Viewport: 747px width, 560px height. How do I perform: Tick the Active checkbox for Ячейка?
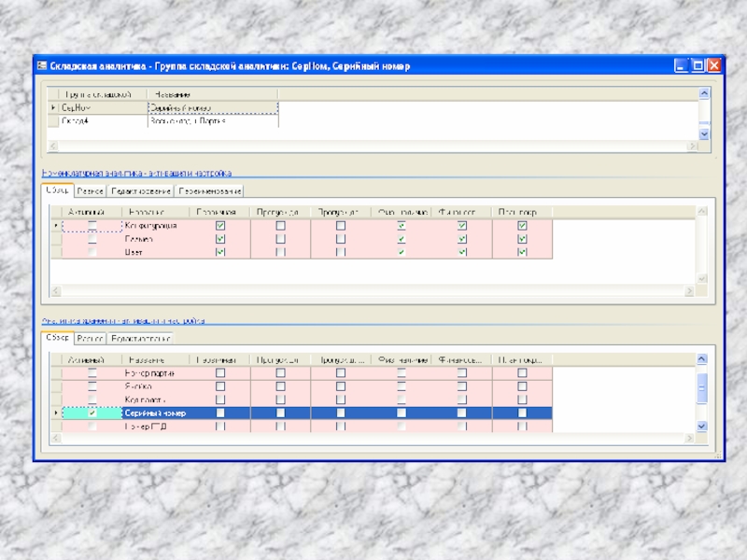tap(92, 386)
